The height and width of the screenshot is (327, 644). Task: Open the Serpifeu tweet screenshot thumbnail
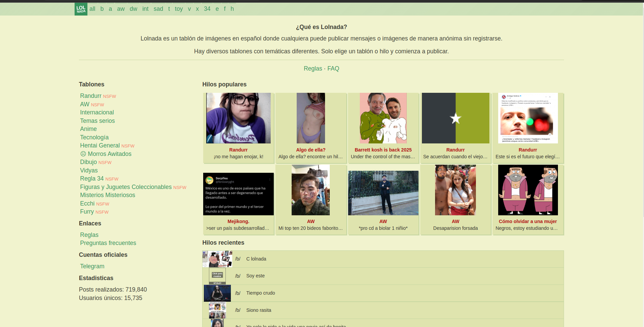[x=238, y=194]
